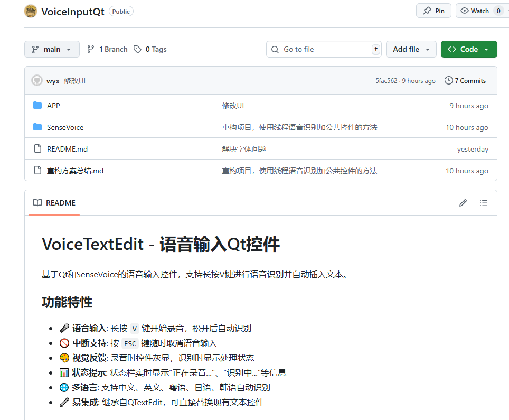This screenshot has width=509, height=420.
Task: Open the green Code dropdown button
Action: tap(469, 49)
